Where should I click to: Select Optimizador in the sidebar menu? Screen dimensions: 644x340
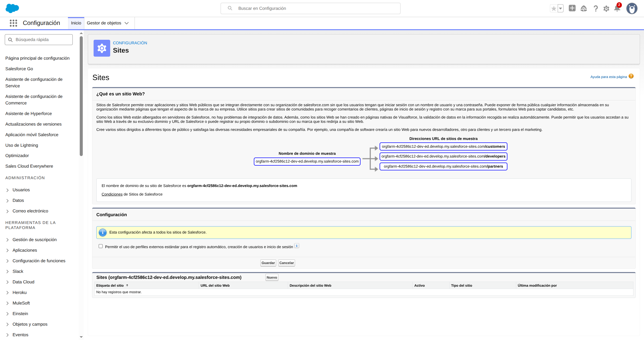click(17, 156)
